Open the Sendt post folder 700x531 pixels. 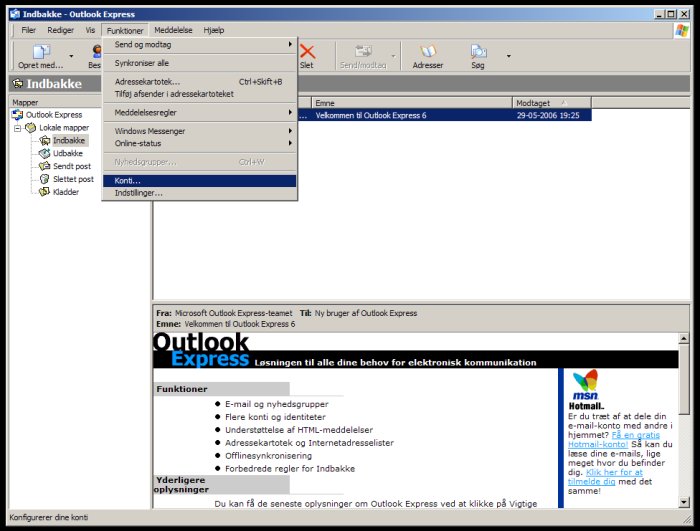click(72, 166)
